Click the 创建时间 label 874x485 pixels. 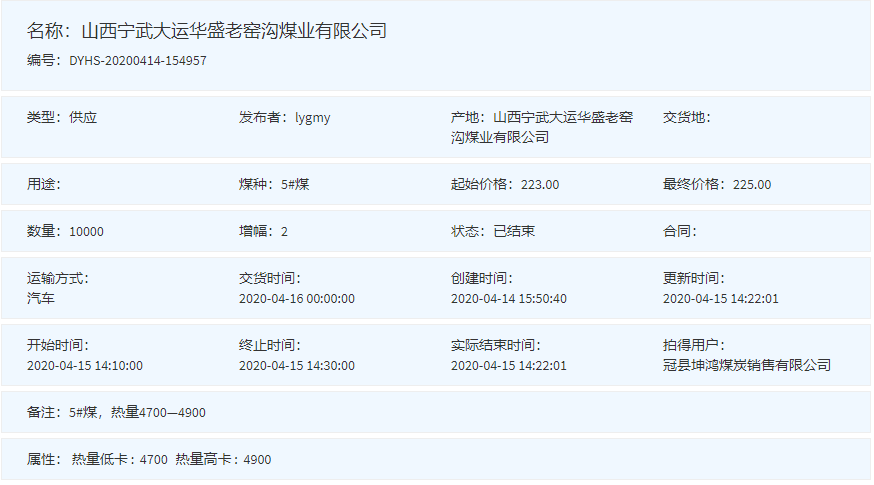click(x=482, y=278)
